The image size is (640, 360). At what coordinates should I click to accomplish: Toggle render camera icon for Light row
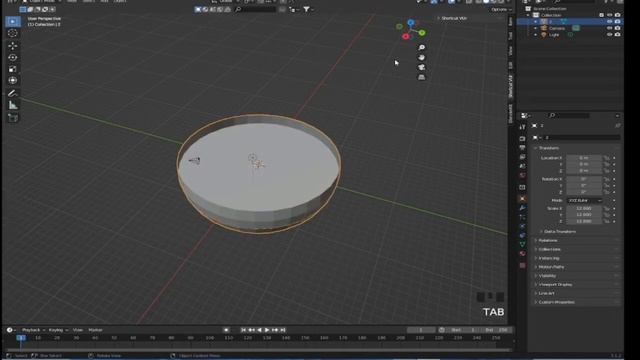coord(617,35)
